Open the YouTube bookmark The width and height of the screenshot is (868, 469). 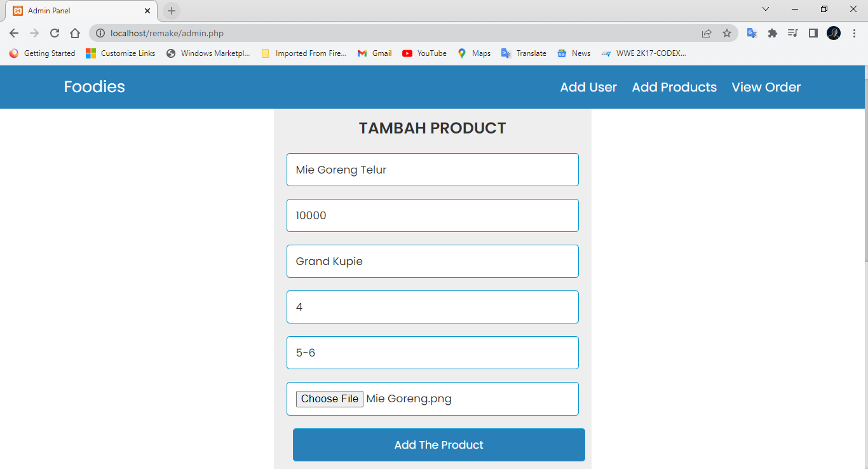424,53
